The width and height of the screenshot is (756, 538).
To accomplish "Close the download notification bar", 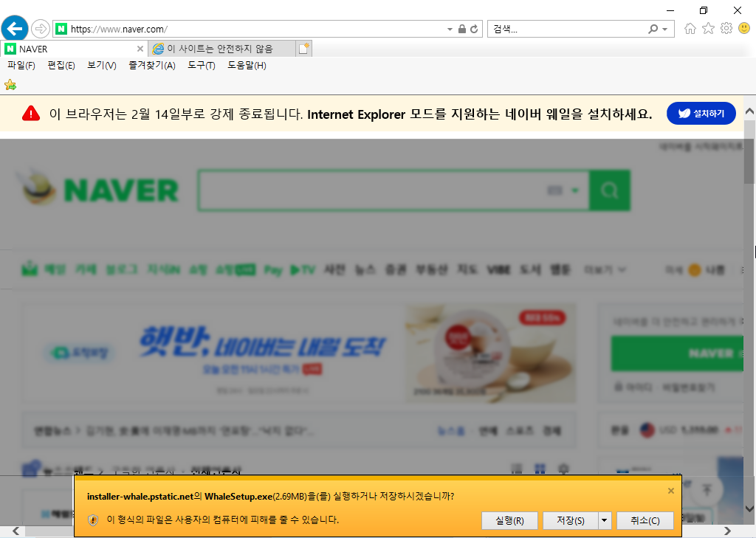I will coord(670,491).
